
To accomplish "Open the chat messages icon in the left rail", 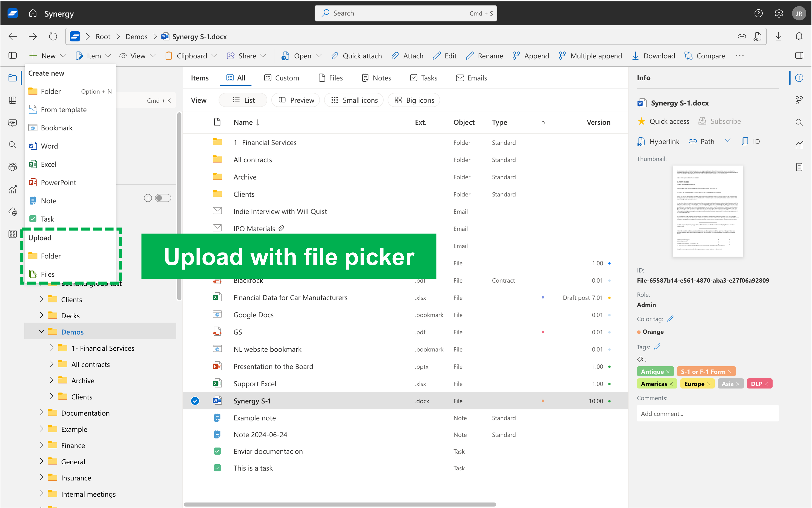I will pyautogui.click(x=12, y=123).
